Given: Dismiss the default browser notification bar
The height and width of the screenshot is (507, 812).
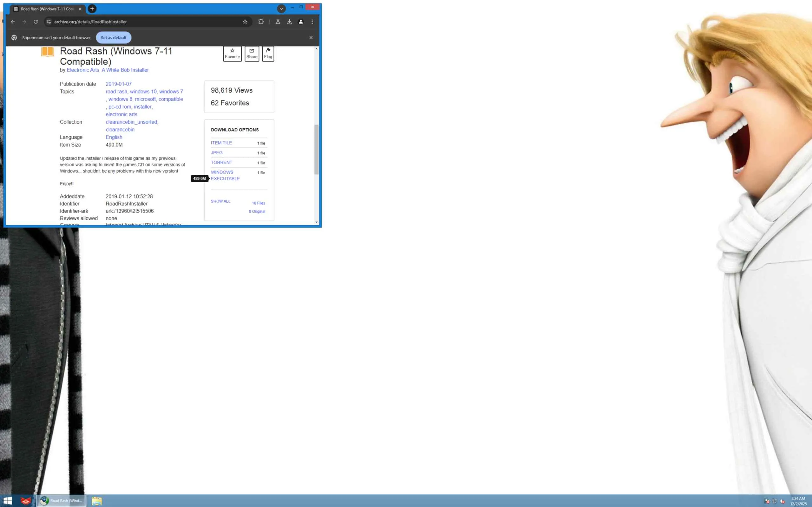Looking at the screenshot, I should click(311, 38).
